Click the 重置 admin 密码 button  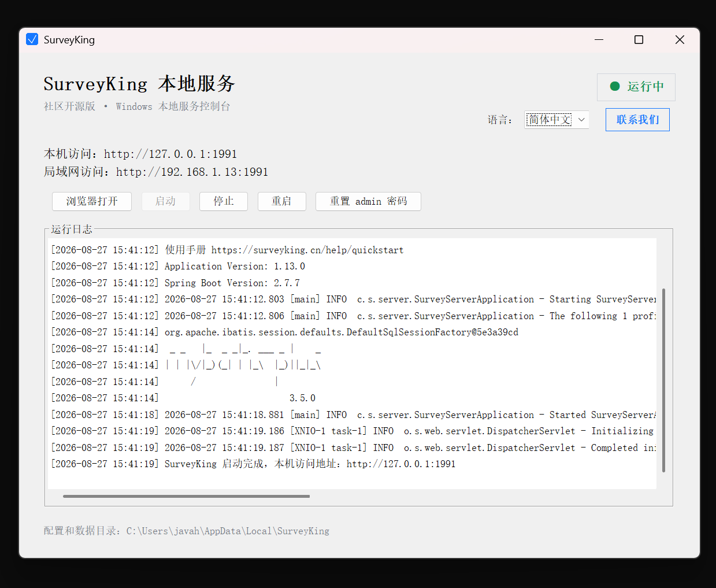(x=368, y=201)
